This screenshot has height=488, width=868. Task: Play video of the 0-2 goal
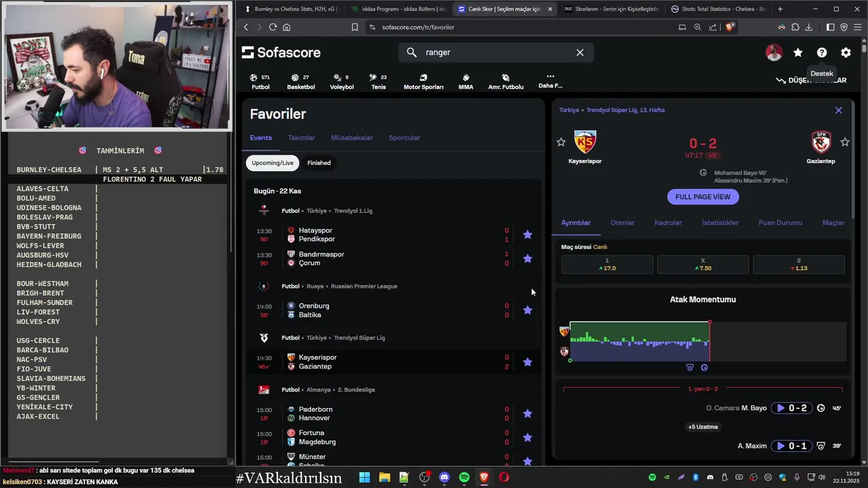tap(791, 408)
